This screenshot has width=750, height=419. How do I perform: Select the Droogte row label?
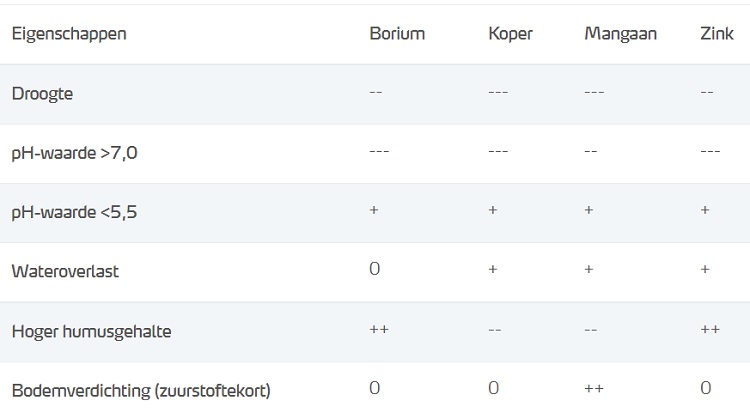42,94
